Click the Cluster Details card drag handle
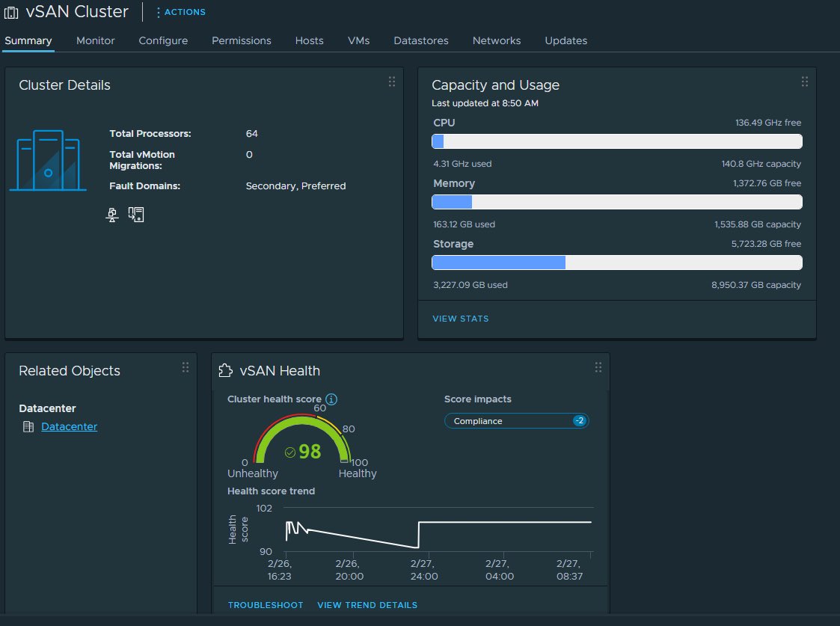The width and height of the screenshot is (840, 626). [392, 82]
